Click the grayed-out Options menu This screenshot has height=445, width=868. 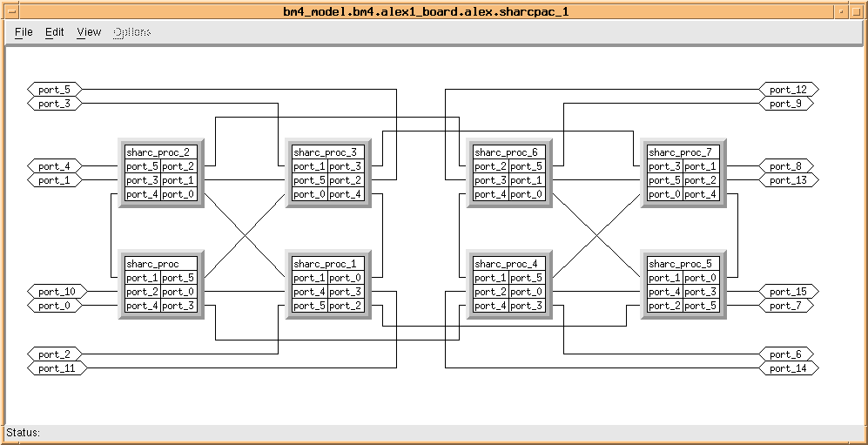(x=131, y=32)
